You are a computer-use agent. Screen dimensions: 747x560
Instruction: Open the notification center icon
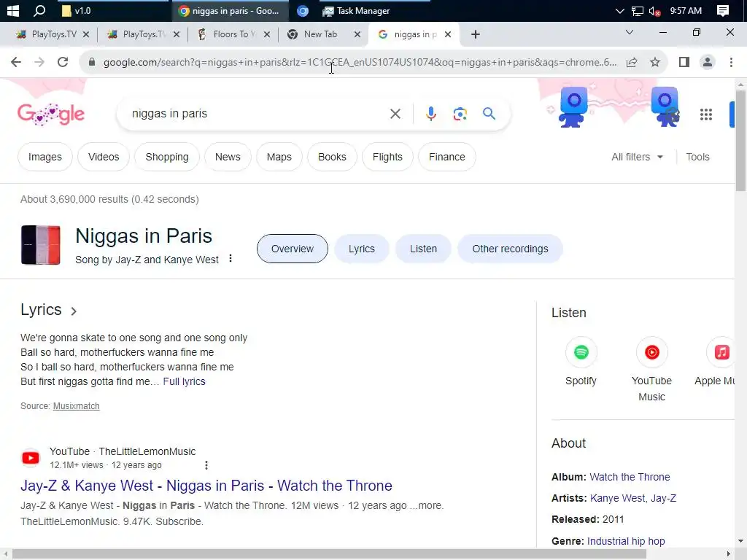pyautogui.click(x=723, y=10)
